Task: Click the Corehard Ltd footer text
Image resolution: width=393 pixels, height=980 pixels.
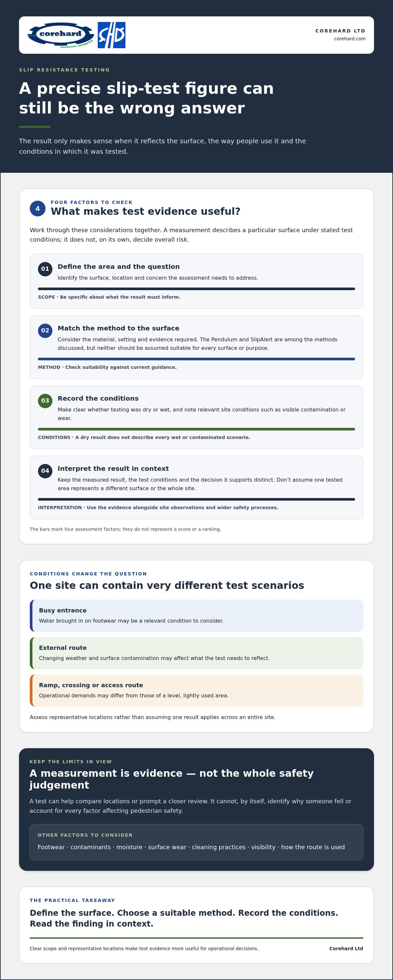Action: tap(346, 949)
